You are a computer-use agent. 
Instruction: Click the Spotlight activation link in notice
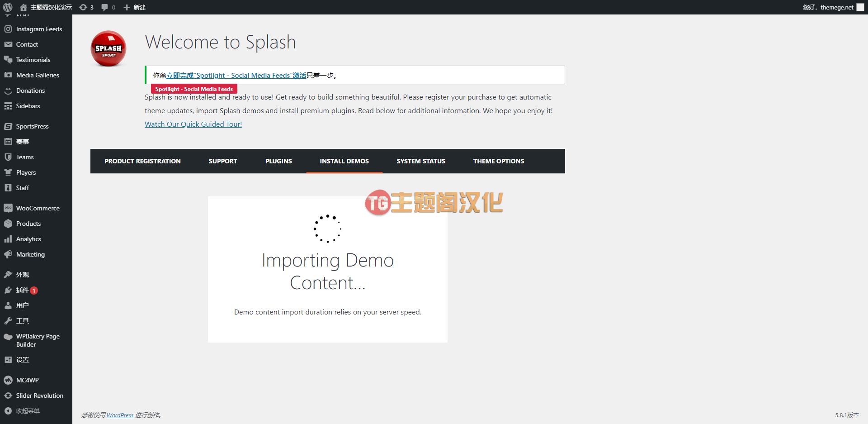coord(236,76)
